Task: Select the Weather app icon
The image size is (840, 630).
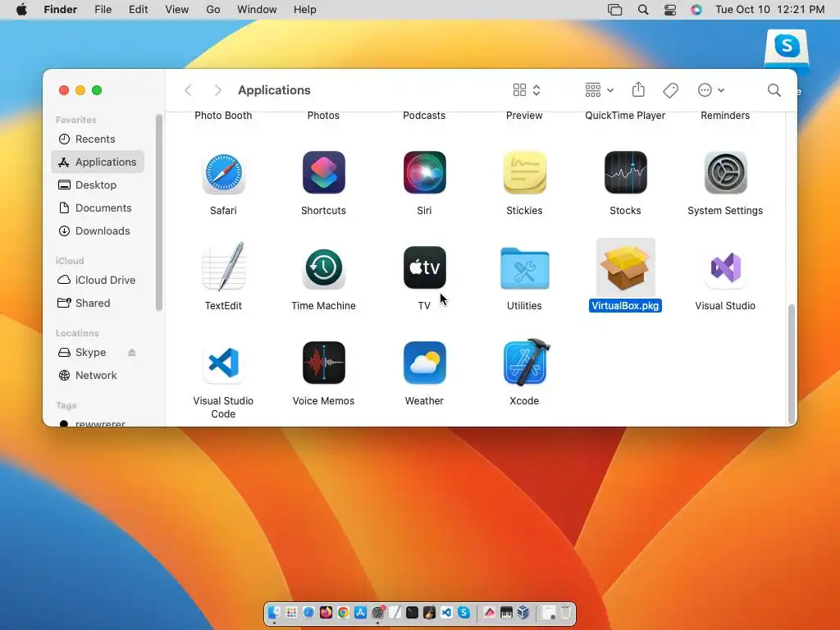Action: [x=424, y=363]
